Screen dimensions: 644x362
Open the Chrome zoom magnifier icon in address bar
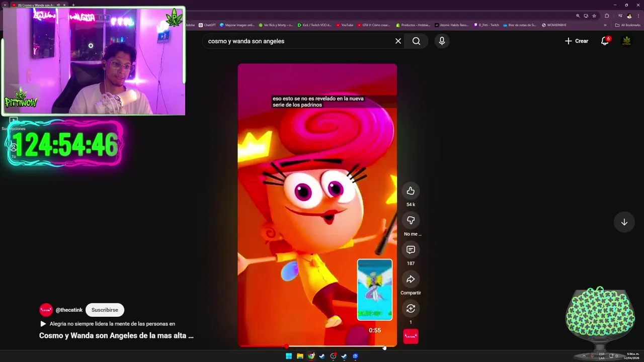click(x=578, y=16)
